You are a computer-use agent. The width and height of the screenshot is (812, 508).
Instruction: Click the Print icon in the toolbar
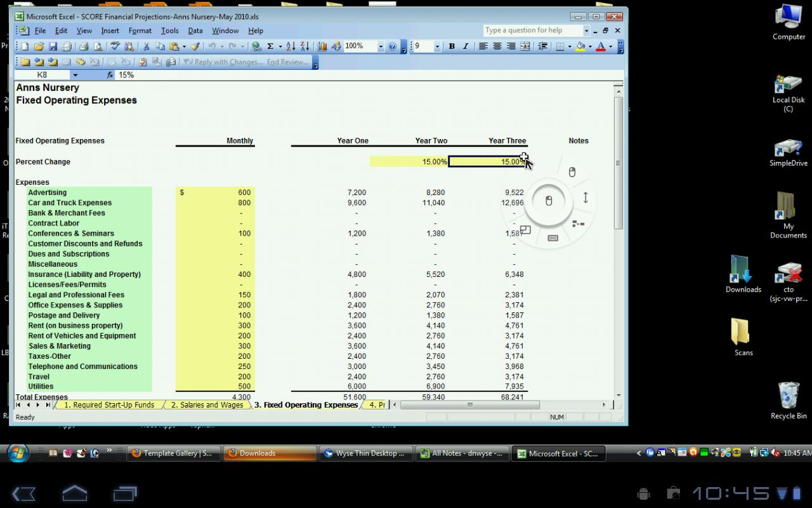click(84, 46)
